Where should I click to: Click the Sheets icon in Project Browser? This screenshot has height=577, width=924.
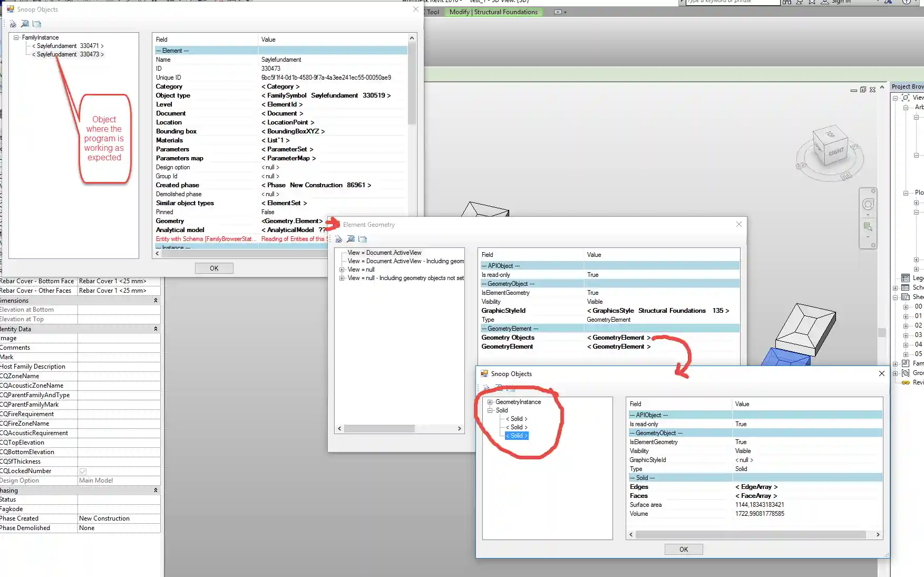907,296
